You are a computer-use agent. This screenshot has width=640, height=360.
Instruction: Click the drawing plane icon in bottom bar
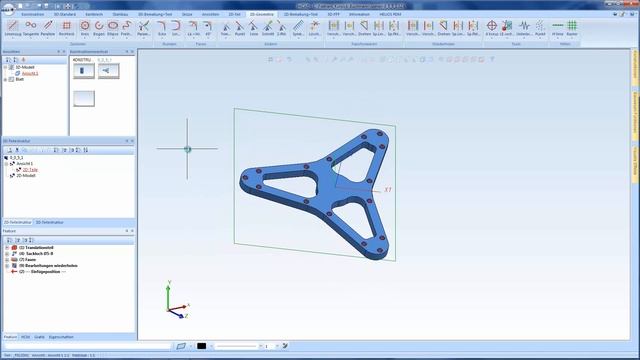click(181, 346)
